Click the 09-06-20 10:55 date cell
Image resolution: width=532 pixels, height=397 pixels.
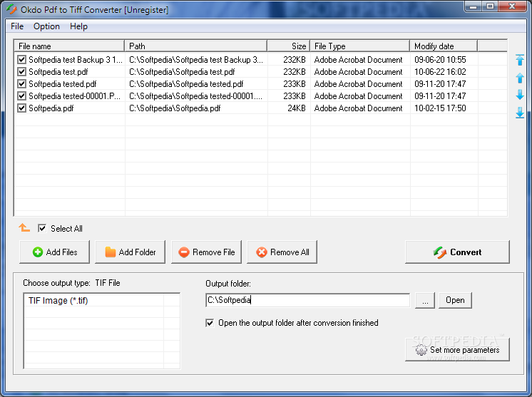[440, 60]
